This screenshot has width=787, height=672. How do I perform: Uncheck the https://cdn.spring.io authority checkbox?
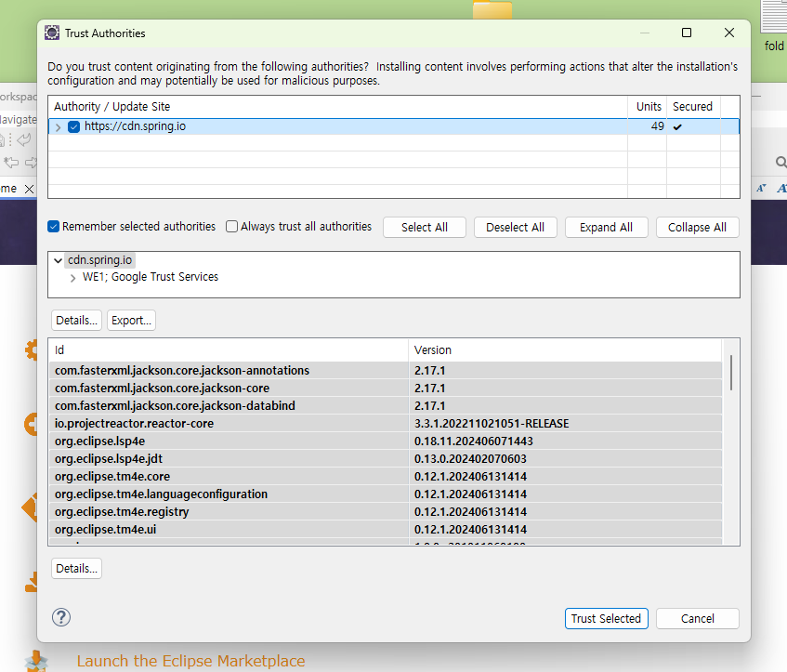pos(73,126)
